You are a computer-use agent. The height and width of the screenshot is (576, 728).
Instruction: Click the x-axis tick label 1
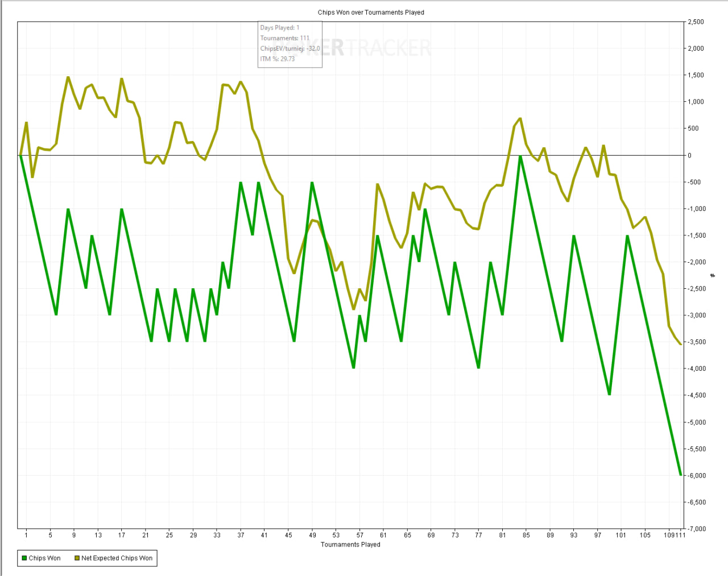click(26, 535)
